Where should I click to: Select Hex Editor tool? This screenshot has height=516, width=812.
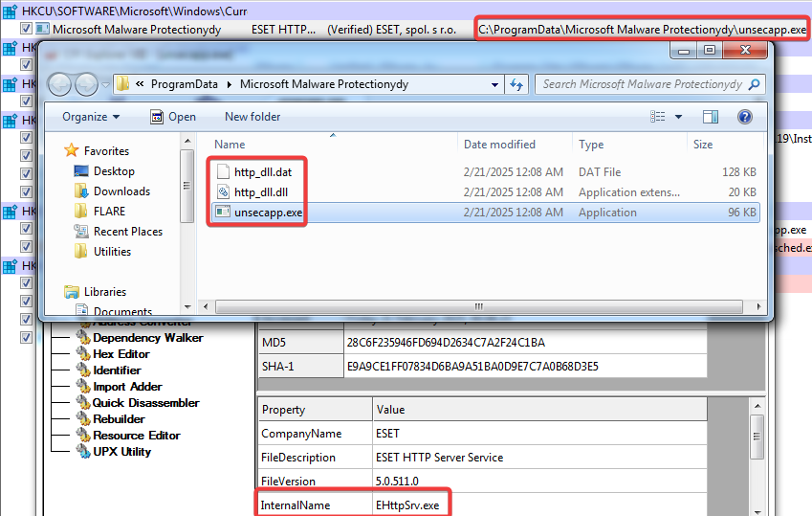pyautogui.click(x=121, y=354)
